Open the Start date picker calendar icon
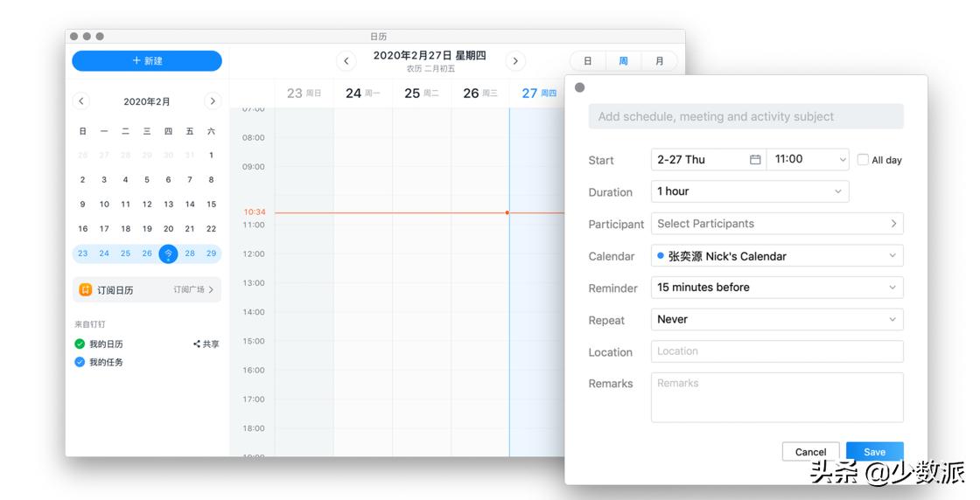This screenshot has width=980, height=500. 755,160
